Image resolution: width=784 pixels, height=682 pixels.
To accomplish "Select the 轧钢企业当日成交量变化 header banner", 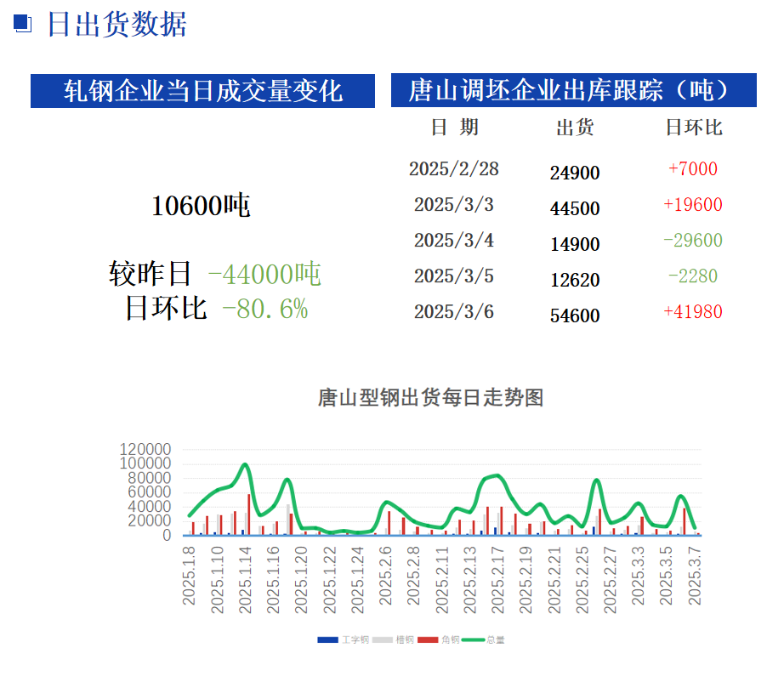I will [x=202, y=91].
